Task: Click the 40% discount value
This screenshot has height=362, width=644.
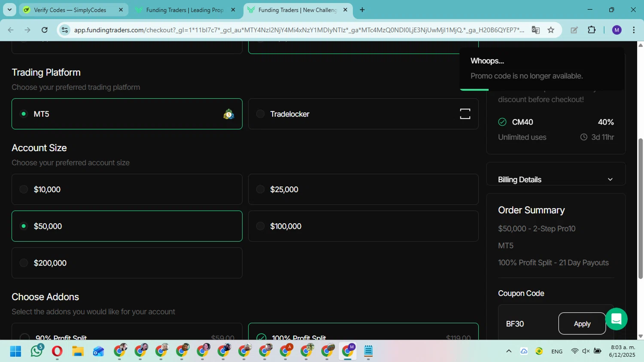Action: (x=606, y=122)
